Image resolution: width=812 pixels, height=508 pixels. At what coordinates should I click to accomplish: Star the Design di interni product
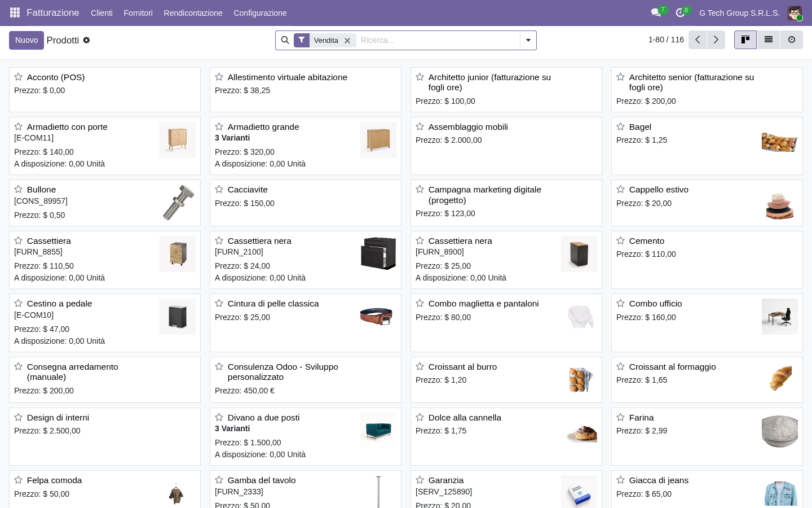pos(19,417)
